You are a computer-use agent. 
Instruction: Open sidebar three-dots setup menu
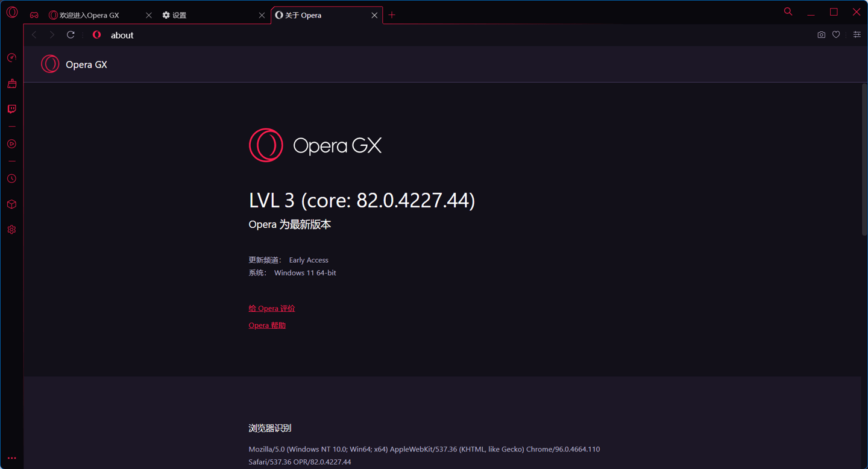coord(11,458)
